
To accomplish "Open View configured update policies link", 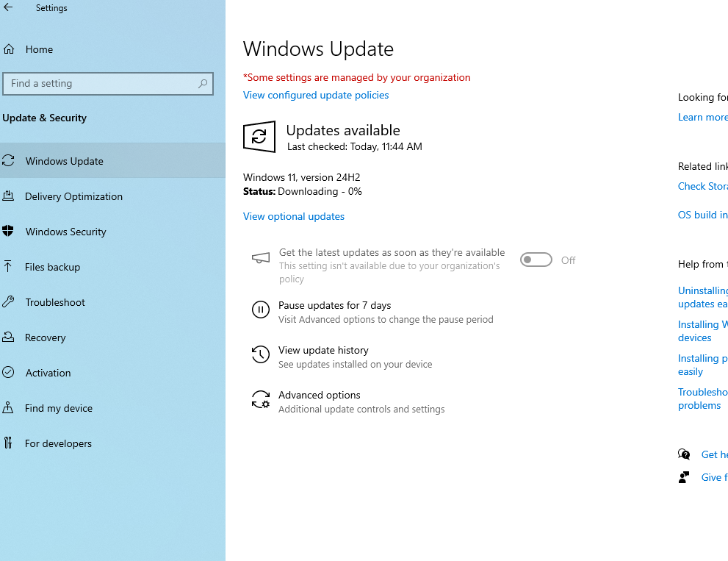I will point(316,95).
